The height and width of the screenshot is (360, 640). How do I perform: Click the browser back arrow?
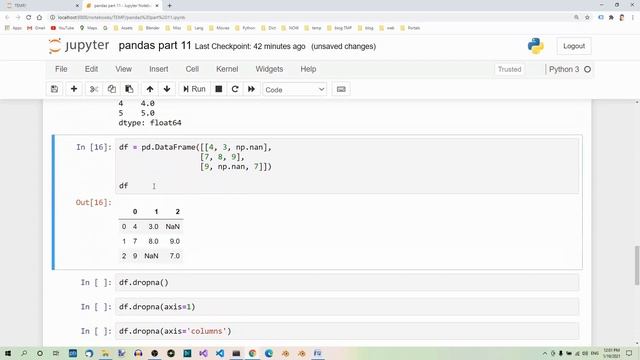(x=7, y=17)
